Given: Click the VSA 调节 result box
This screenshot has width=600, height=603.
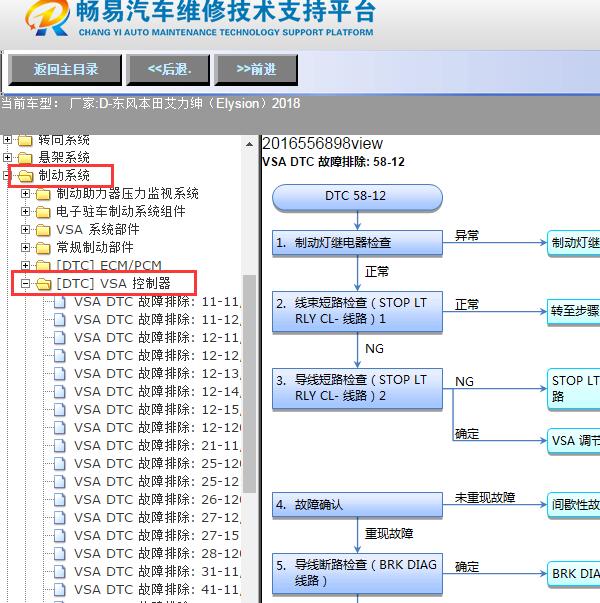Looking at the screenshot, I should (573, 441).
